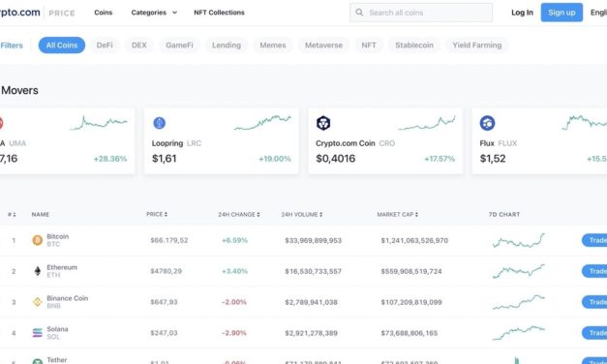Sort table by Market Cap column
Image resolution: width=607 pixels, height=364 pixels.
(397, 214)
